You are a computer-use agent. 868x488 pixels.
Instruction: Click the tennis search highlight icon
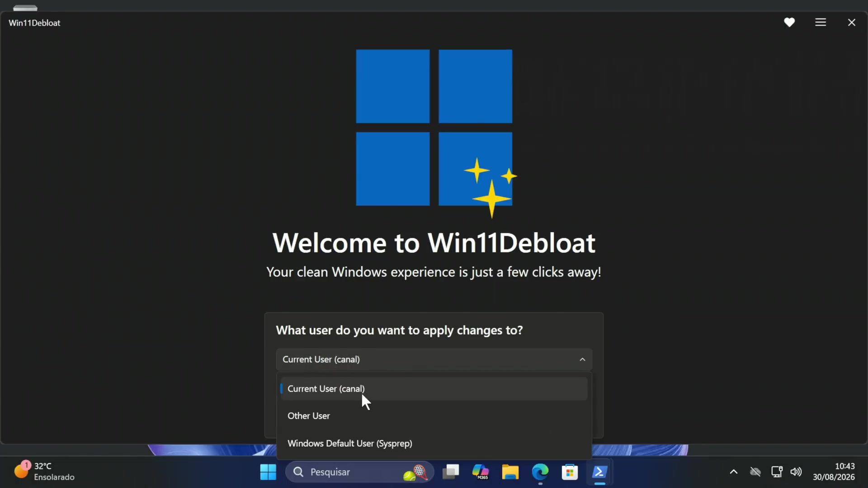(x=415, y=473)
